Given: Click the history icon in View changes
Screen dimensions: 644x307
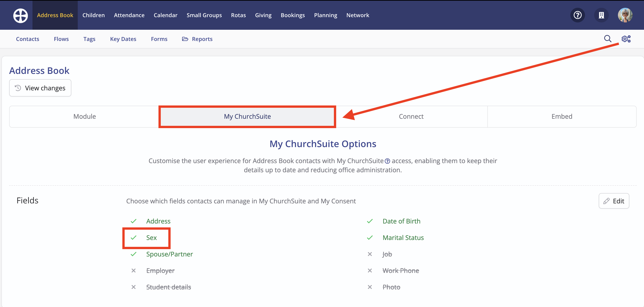Looking at the screenshot, I should point(18,88).
